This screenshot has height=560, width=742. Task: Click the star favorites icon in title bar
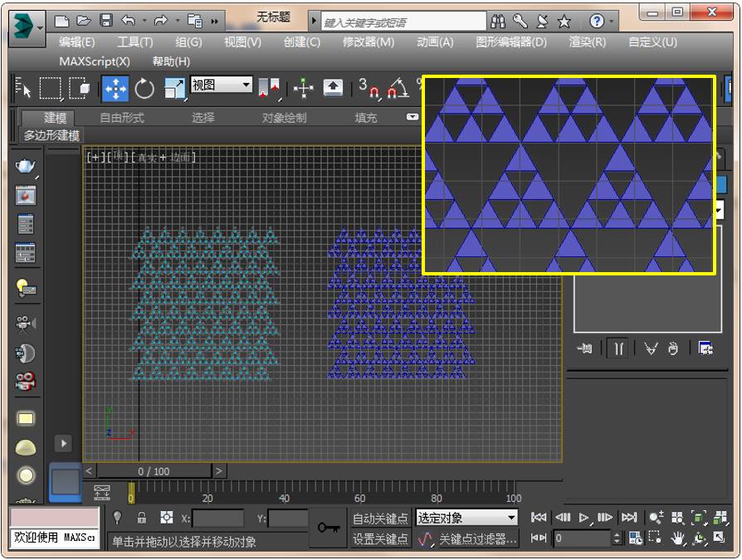tap(564, 22)
